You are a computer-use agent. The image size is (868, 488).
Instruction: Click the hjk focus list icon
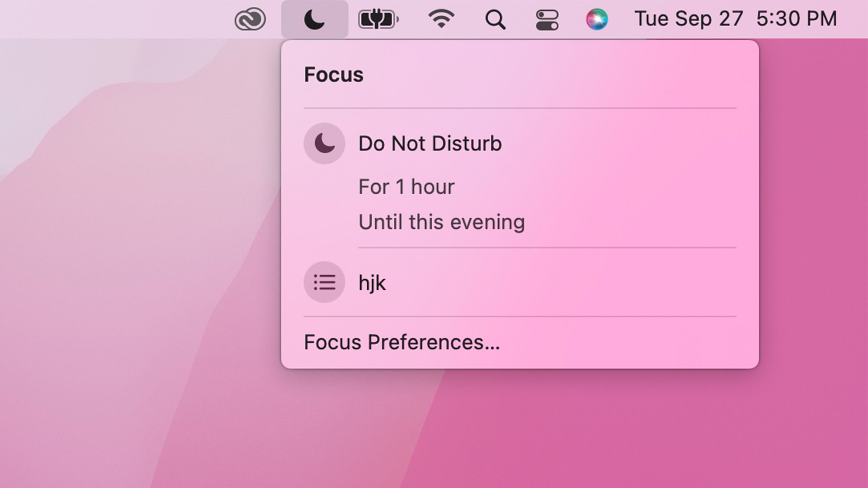click(x=324, y=282)
